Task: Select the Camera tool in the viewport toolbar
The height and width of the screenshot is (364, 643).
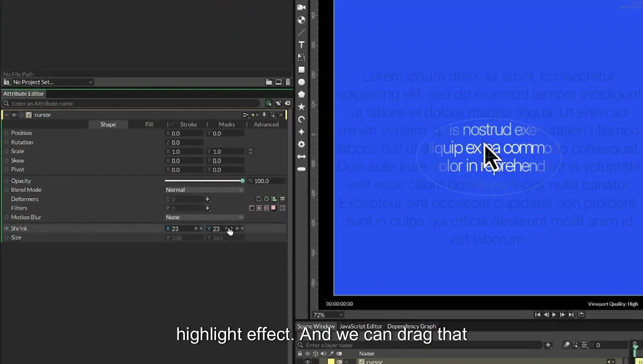Action: point(301,7)
